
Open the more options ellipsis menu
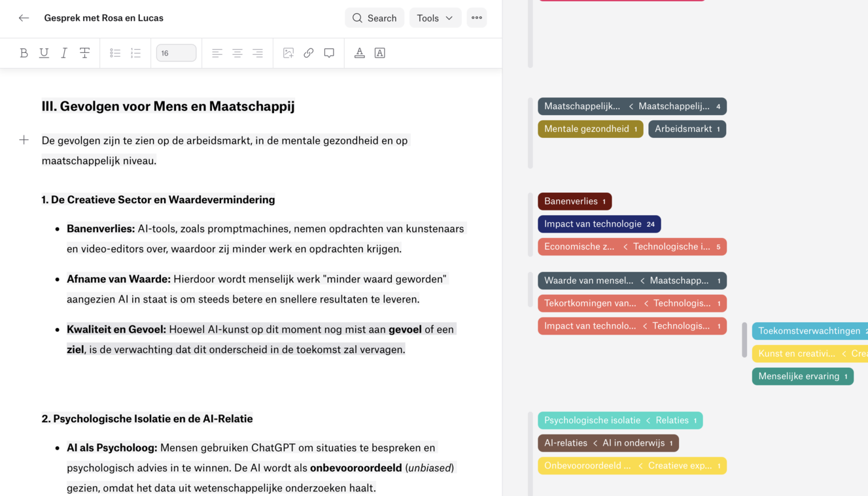click(477, 18)
